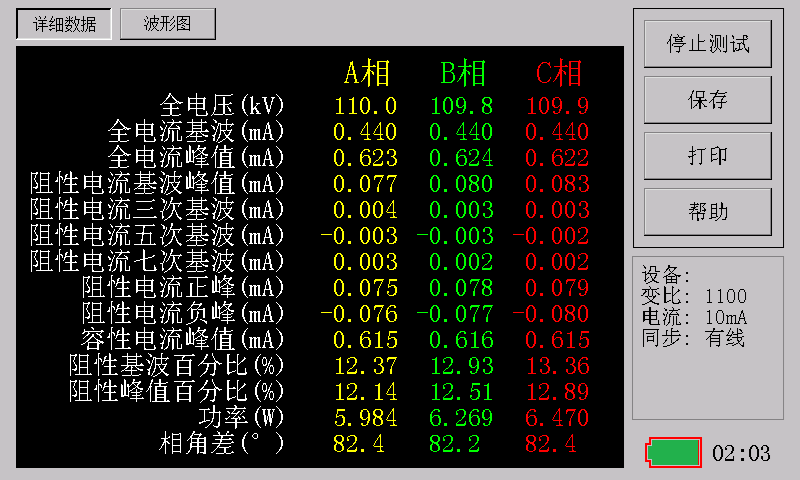The width and height of the screenshot is (800, 480).
Task: Click the C相 功率 value 6.470
Action: tap(557, 418)
